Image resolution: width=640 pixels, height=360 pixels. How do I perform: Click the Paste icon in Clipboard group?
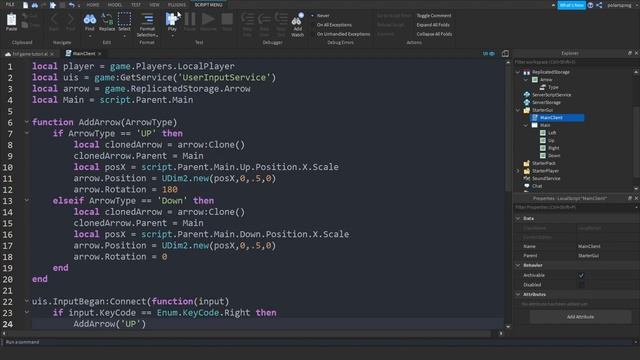click(x=11, y=20)
